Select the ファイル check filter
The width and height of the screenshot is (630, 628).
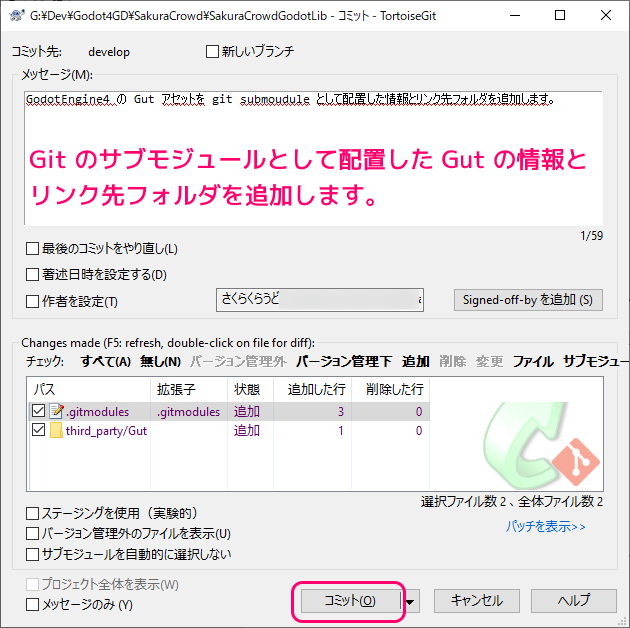click(x=533, y=362)
